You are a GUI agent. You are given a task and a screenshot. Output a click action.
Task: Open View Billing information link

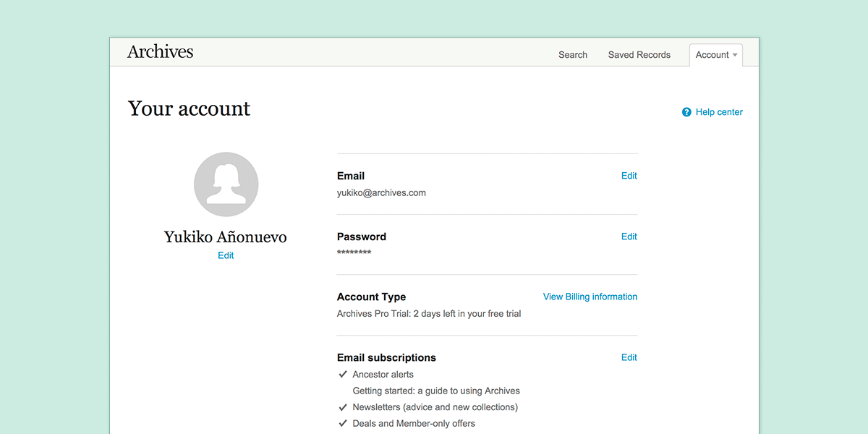click(590, 297)
